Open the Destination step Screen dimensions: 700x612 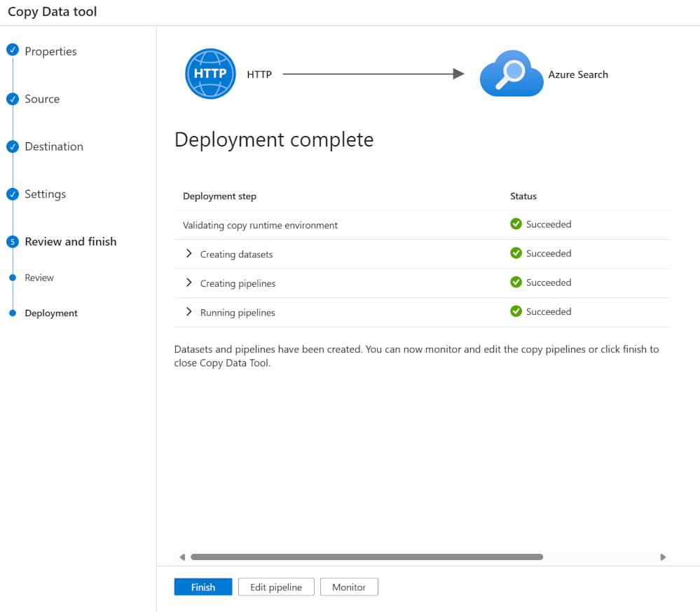[x=54, y=147]
